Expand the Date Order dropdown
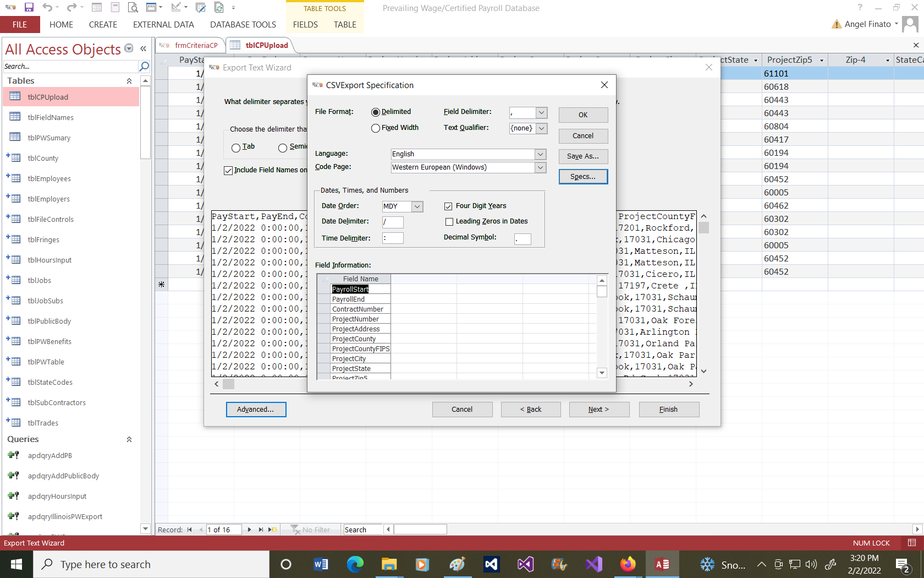 coord(417,206)
